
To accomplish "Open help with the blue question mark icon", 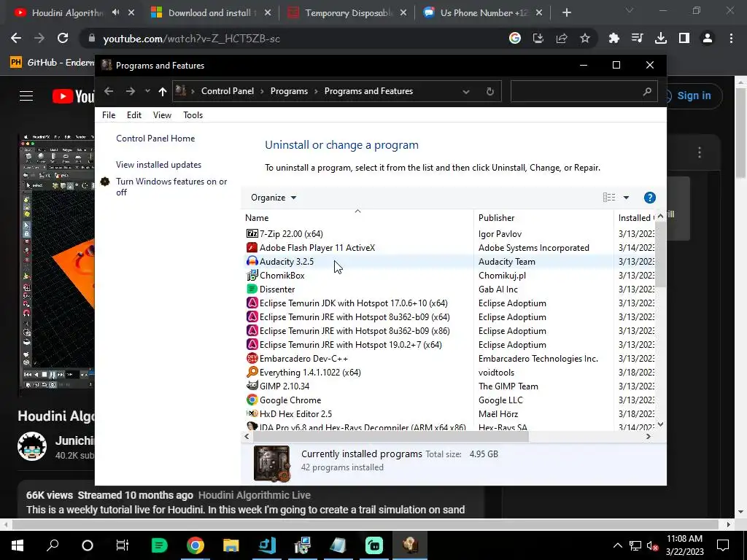I will tap(649, 198).
